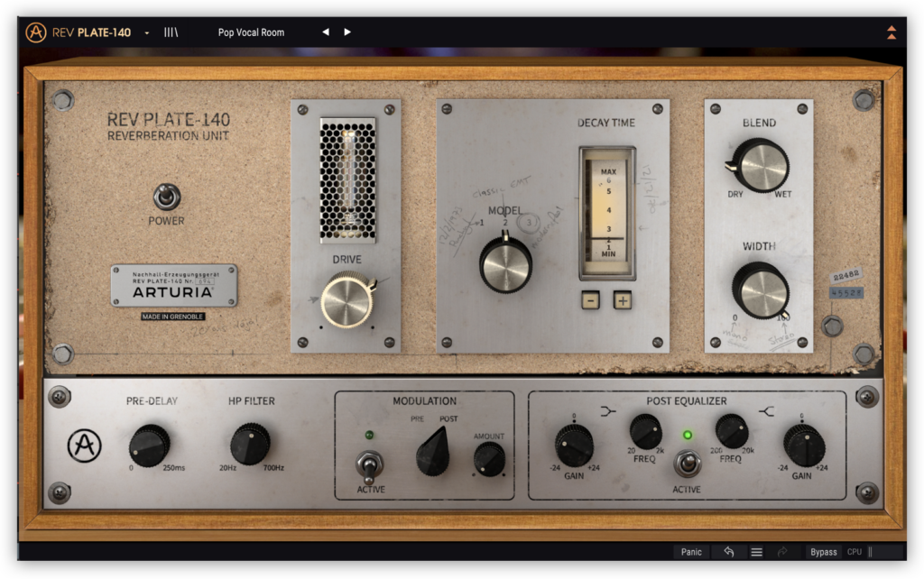Toggle the Modulation ACTIVE switch

coord(370,465)
